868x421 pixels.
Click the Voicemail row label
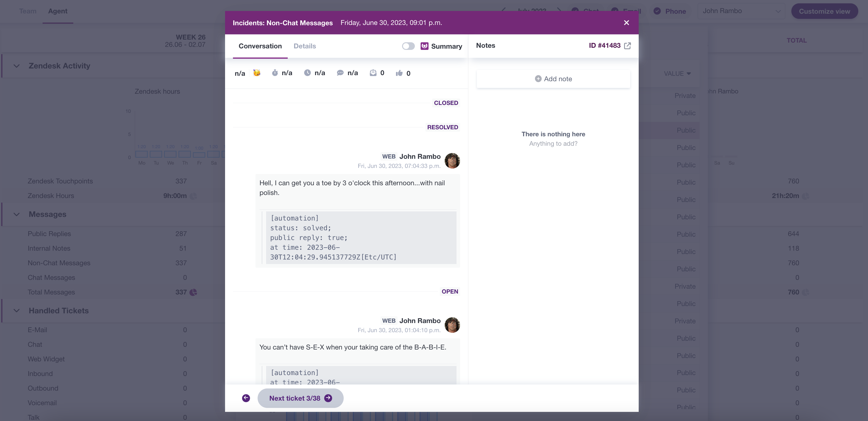pyautogui.click(x=42, y=403)
